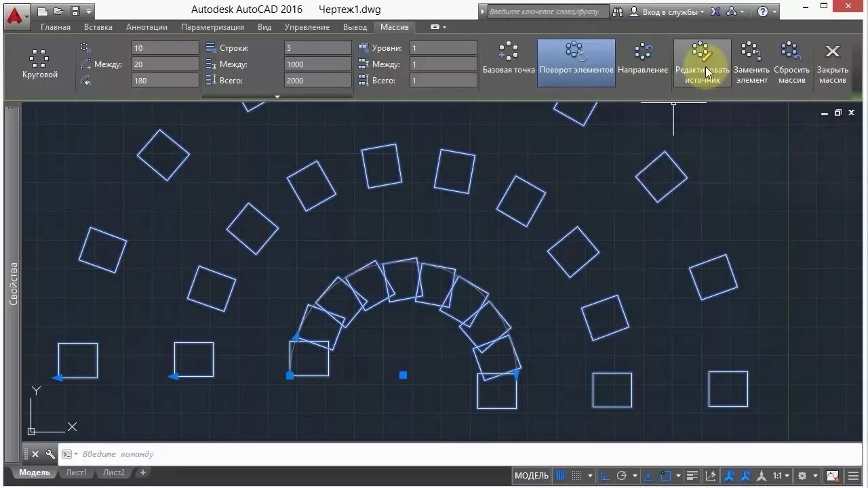Screen dimensions: 868x488
Task: Click the Круговой array type button
Action: pyautogui.click(x=40, y=64)
